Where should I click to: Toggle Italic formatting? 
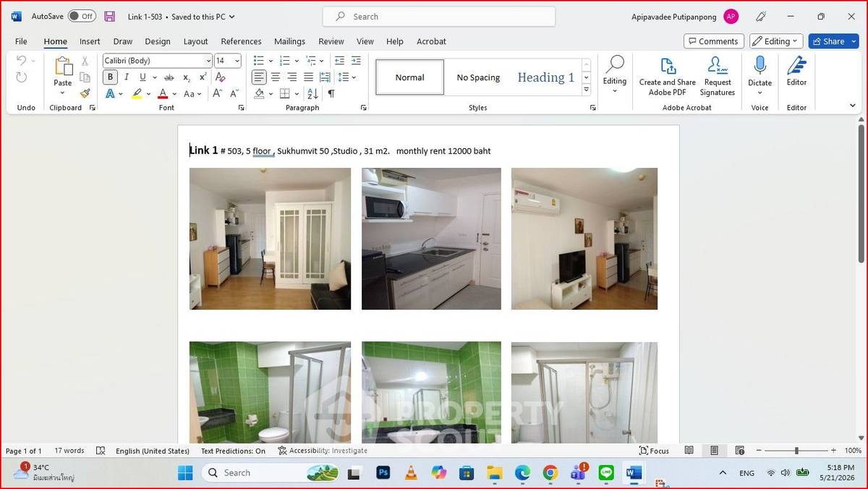127,77
